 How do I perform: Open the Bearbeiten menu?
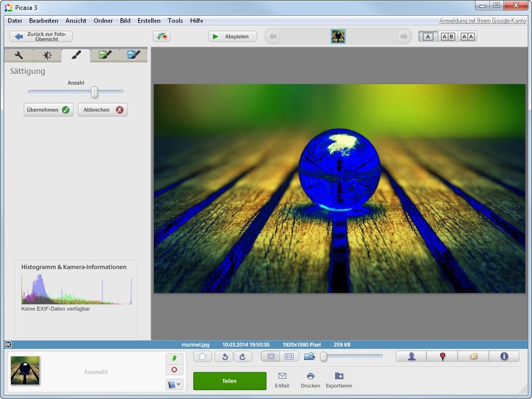point(43,20)
